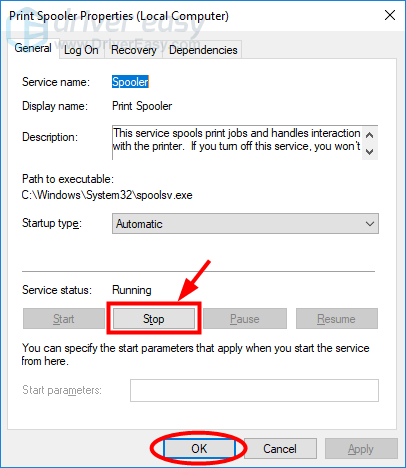Screen dimensions: 406x468
Task: Click the disabled Pause button
Action: tap(245, 319)
